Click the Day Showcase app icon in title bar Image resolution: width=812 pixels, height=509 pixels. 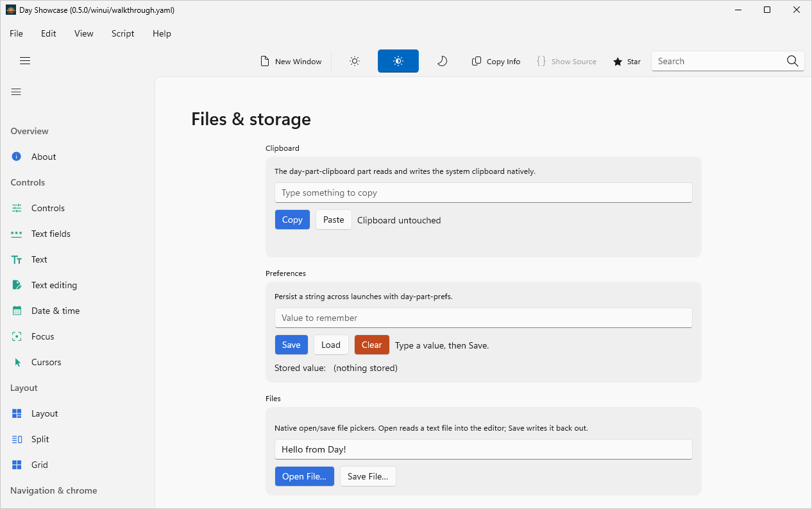pyautogui.click(x=11, y=10)
